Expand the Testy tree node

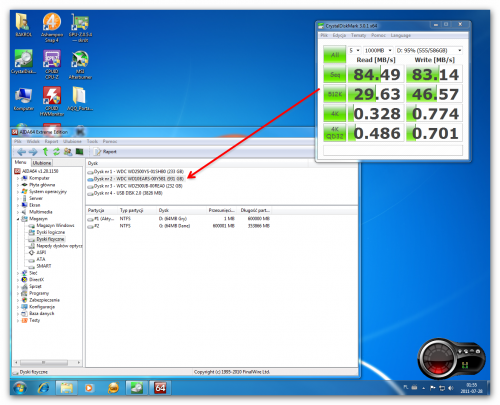pyautogui.click(x=18, y=320)
